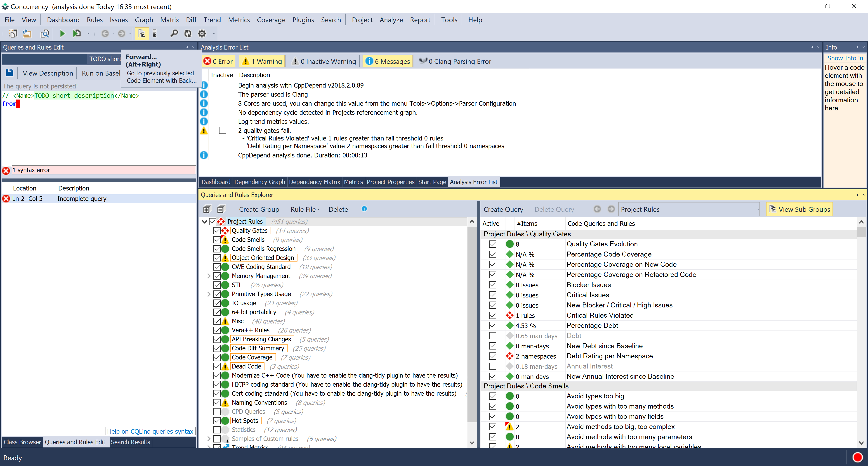Open Options with the gear toolbar icon
Image resolution: width=868 pixels, height=466 pixels.
202,33
